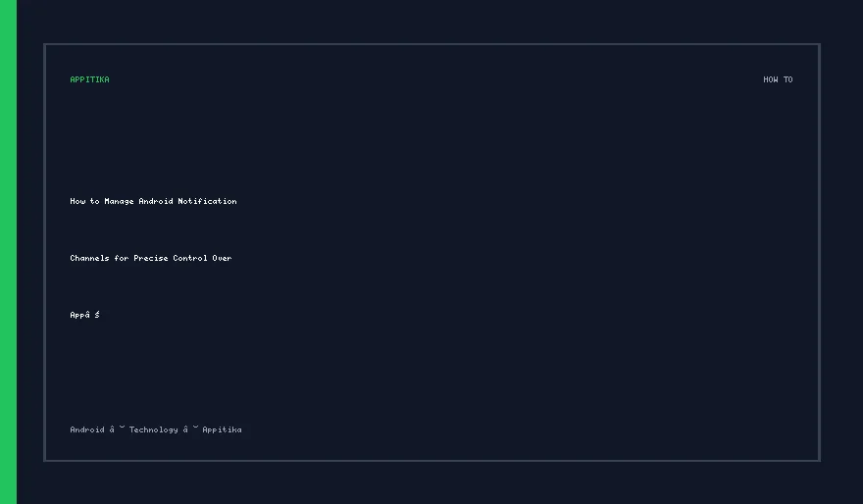Click the word 'Over' in the headline
The image size is (863, 504).
222,258
